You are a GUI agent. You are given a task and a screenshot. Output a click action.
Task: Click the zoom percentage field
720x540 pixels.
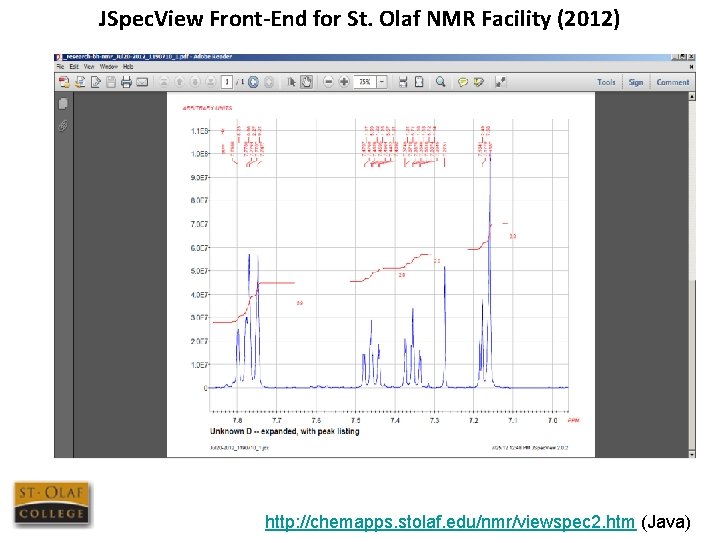[366, 82]
